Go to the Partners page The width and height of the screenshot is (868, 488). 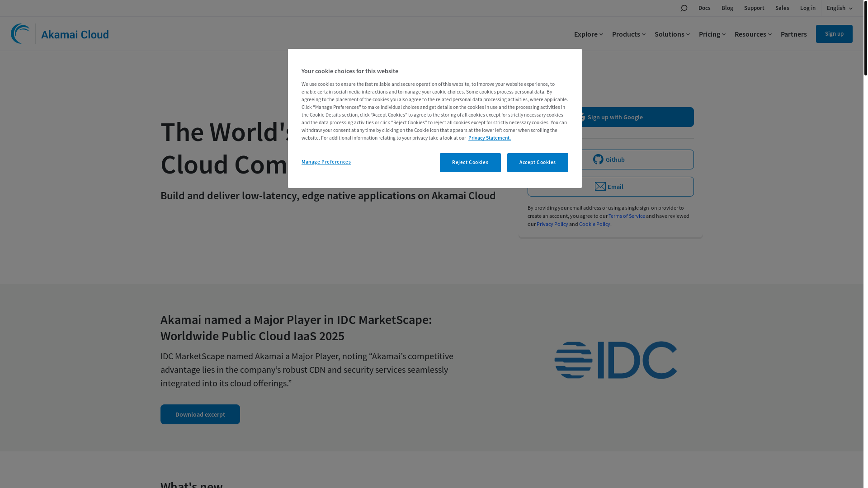pos(793,34)
